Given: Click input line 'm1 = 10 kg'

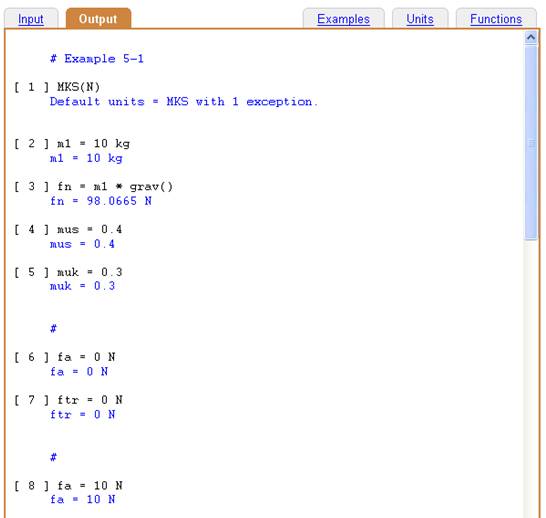Looking at the screenshot, I should tap(93, 144).
